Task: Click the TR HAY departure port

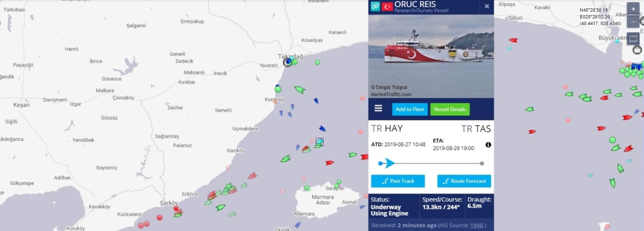Action: (387, 129)
